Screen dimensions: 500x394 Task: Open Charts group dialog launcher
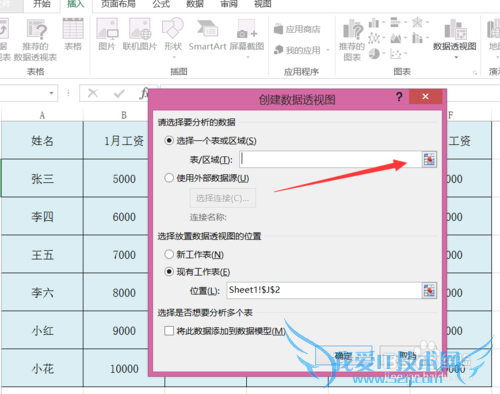pyautogui.click(x=475, y=73)
